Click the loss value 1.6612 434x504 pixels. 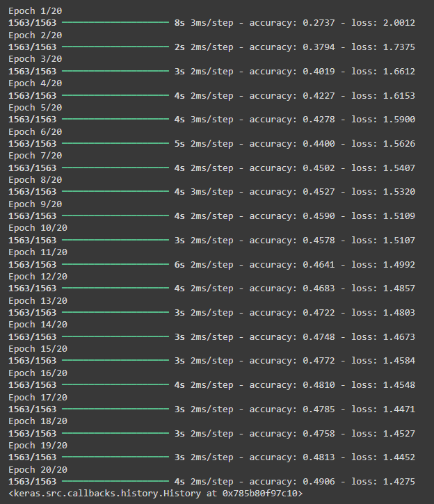tap(399, 72)
